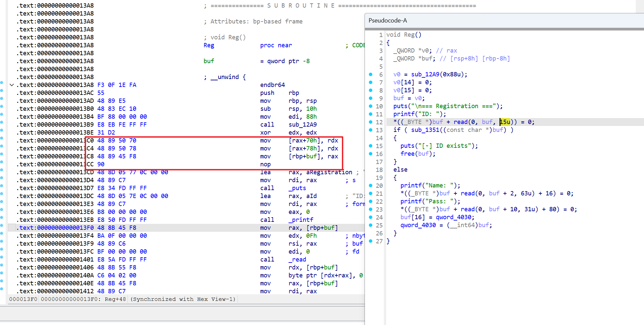Toggle breakpoint dot on pseudocode line 10
Screen dimensions: 644x325
point(371,106)
